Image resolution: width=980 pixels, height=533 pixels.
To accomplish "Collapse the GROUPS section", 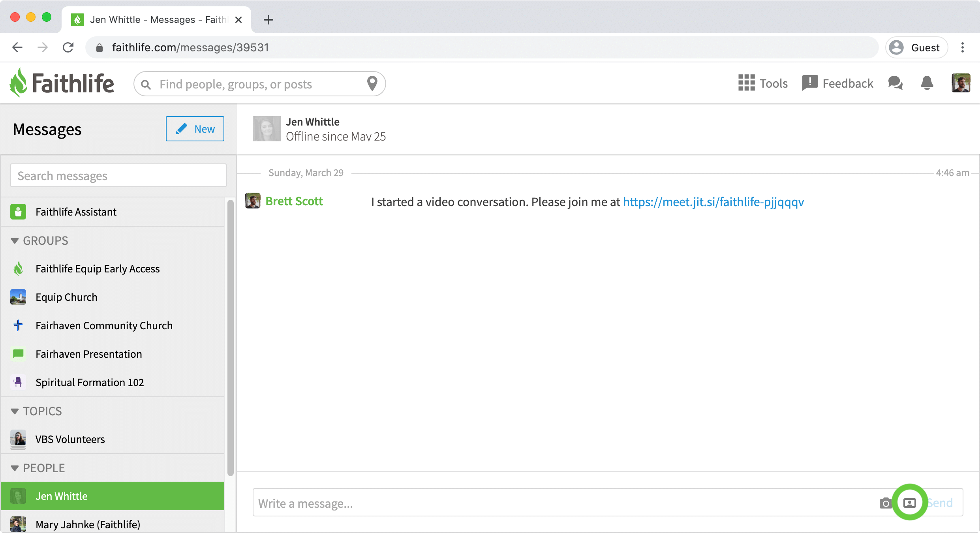I will [x=15, y=240].
